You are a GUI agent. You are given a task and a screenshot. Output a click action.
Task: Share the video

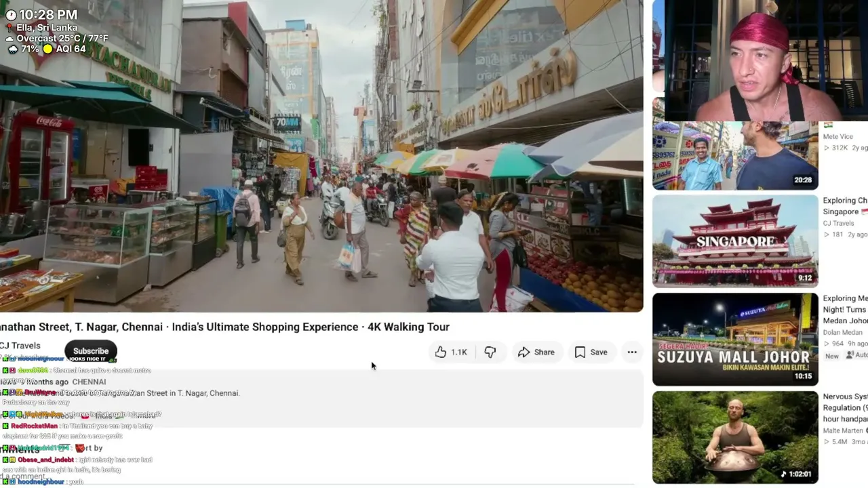point(536,352)
